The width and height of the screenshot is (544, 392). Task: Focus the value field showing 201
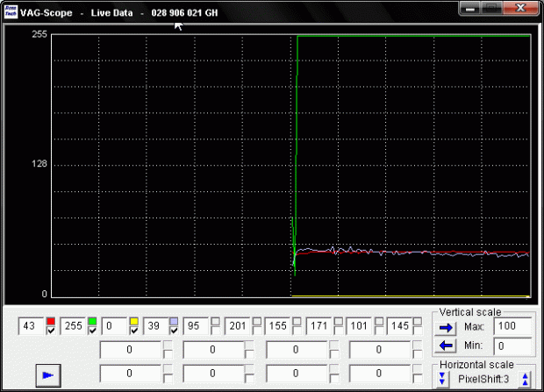237,326
